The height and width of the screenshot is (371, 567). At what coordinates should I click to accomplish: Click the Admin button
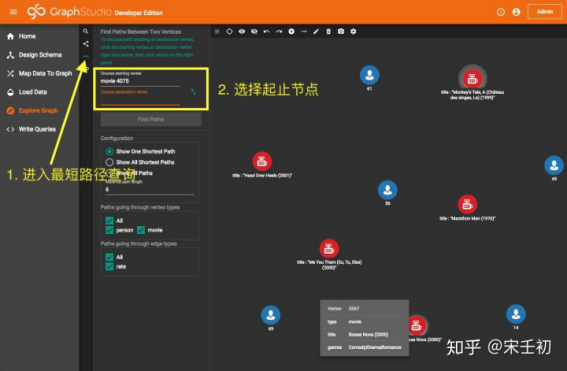click(x=545, y=12)
